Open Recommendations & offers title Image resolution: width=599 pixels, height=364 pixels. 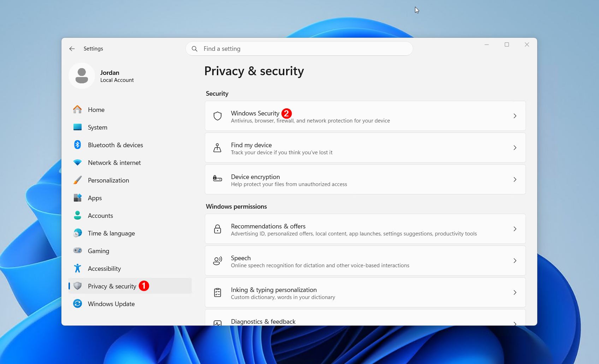tap(268, 226)
